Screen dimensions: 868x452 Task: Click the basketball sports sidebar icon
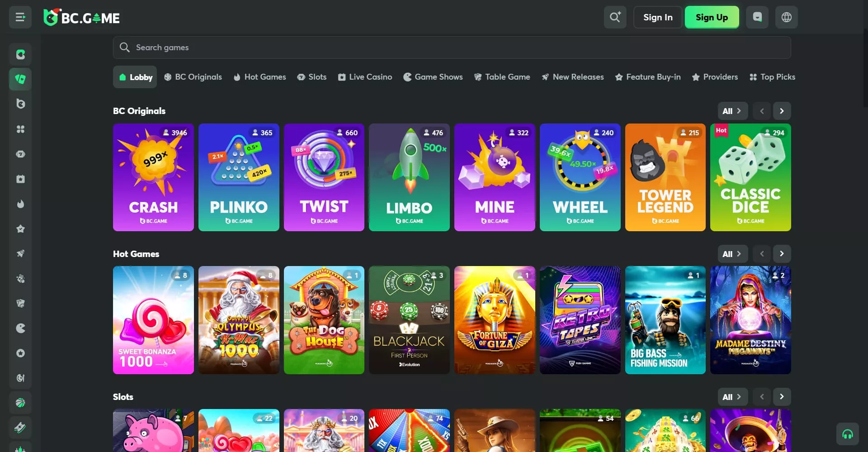(x=20, y=403)
